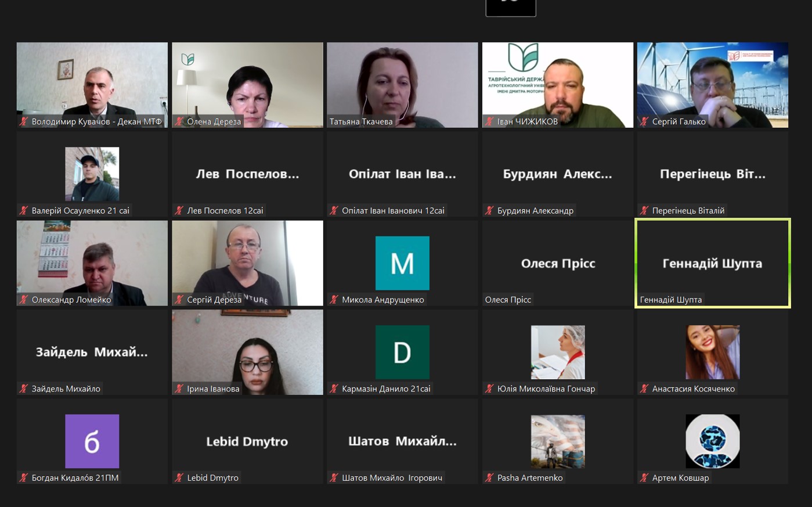Screen dimensions: 812x507
Task: Click Анастасия Косяченко profile photo
Action: (x=713, y=352)
